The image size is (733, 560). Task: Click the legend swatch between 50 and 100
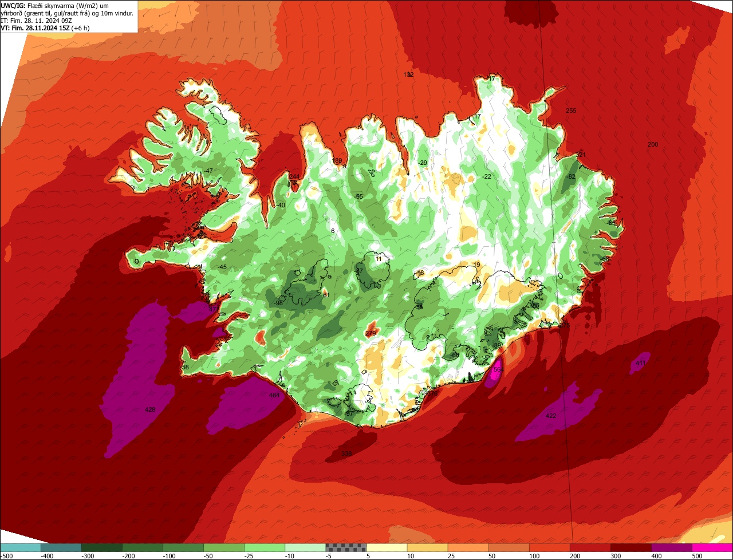[x=509, y=547]
